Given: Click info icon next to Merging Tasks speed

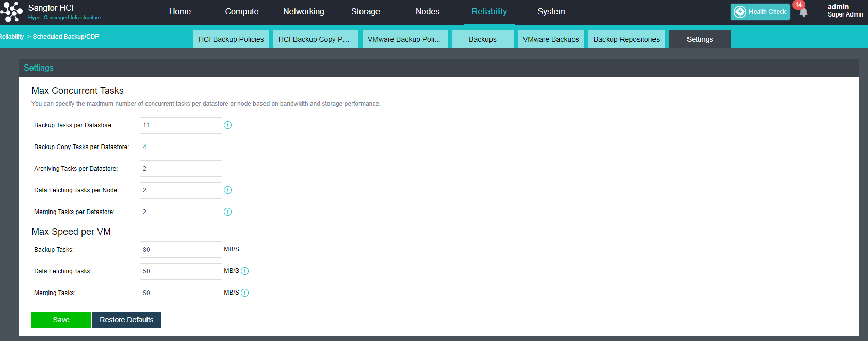Looking at the screenshot, I should pos(245,293).
